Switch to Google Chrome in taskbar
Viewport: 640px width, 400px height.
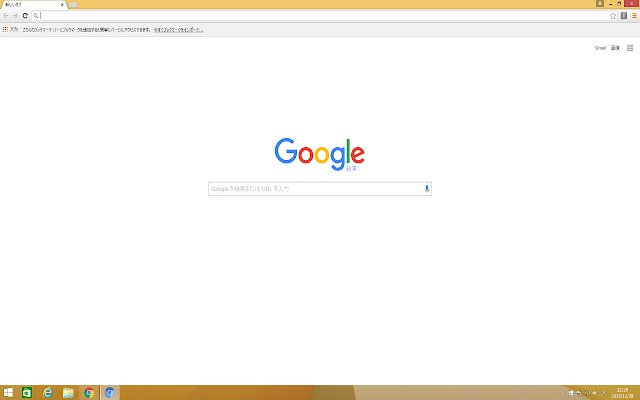coord(89,393)
